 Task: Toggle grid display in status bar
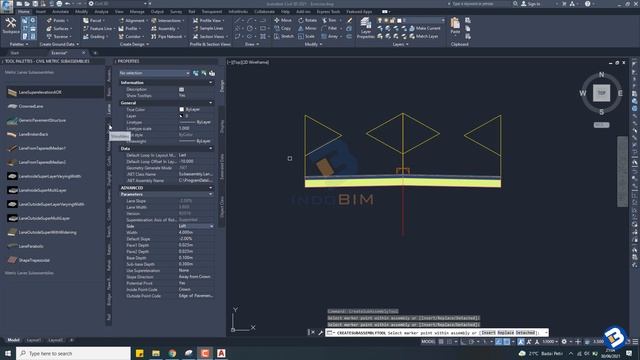tap(441, 342)
